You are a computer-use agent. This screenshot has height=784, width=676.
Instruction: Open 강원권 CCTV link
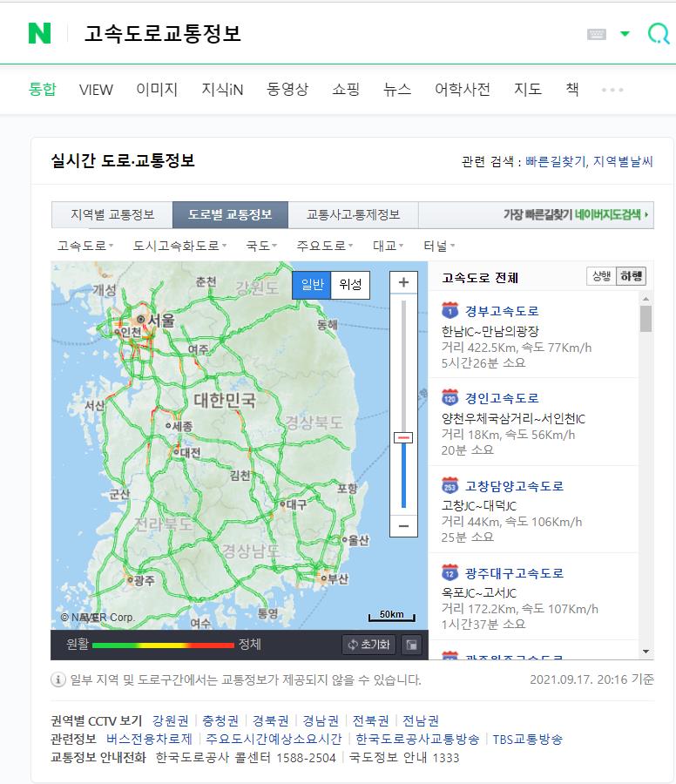[x=171, y=720]
